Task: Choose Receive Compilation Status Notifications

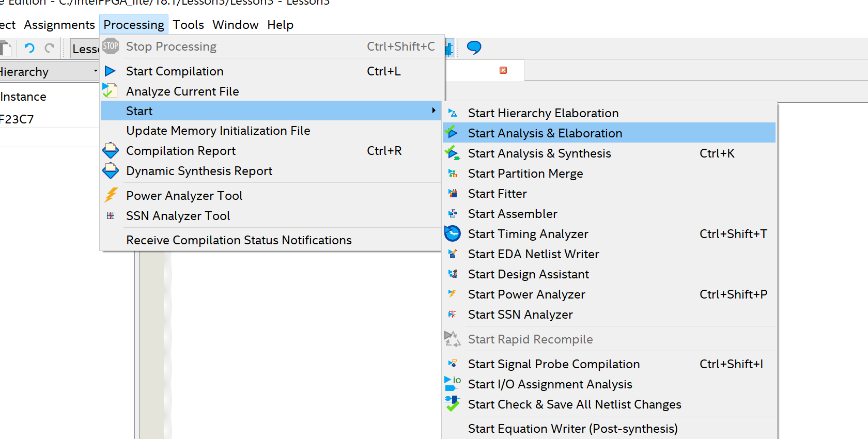Action: 239,240
